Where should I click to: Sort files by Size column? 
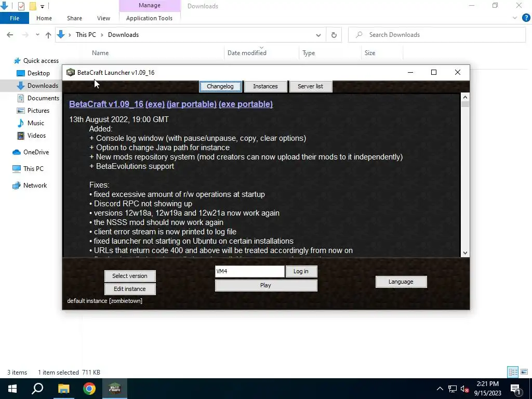click(370, 53)
